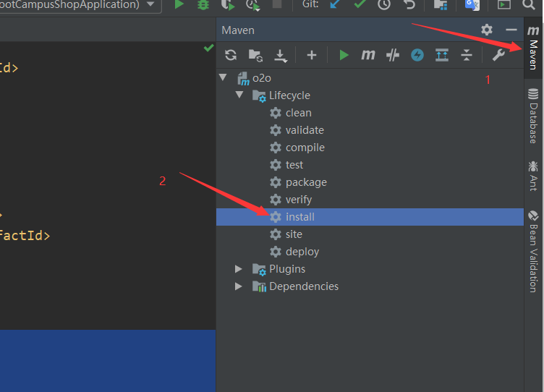This screenshot has width=544, height=392.
Task: Open the Ant sidebar tab
Action: pos(533,176)
